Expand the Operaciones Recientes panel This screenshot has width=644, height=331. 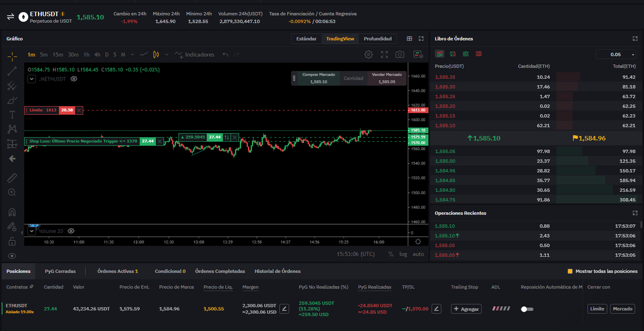[x=635, y=213]
